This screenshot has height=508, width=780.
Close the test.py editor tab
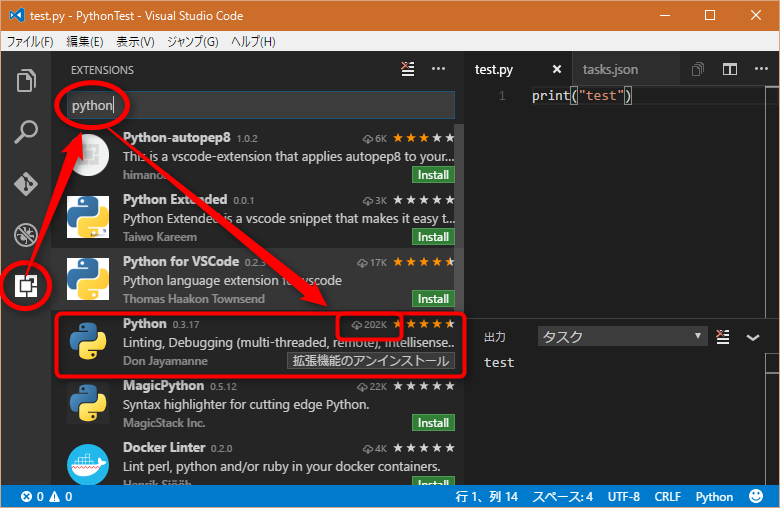[x=557, y=70]
